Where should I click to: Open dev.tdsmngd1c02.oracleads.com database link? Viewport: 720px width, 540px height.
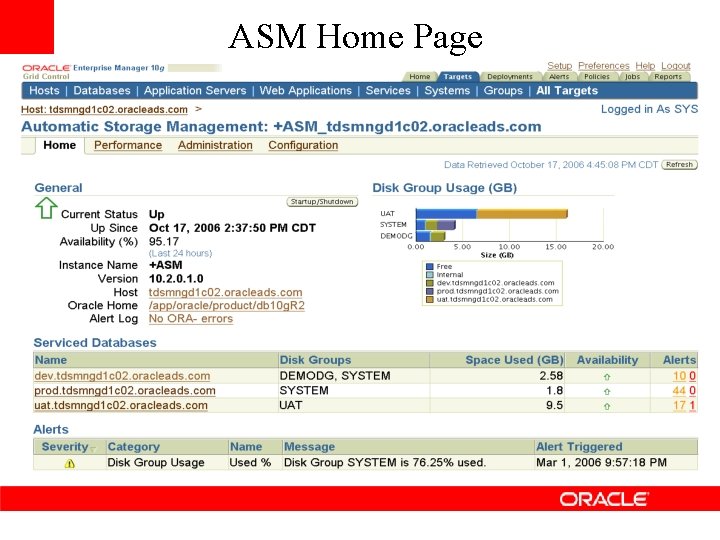coord(122,376)
